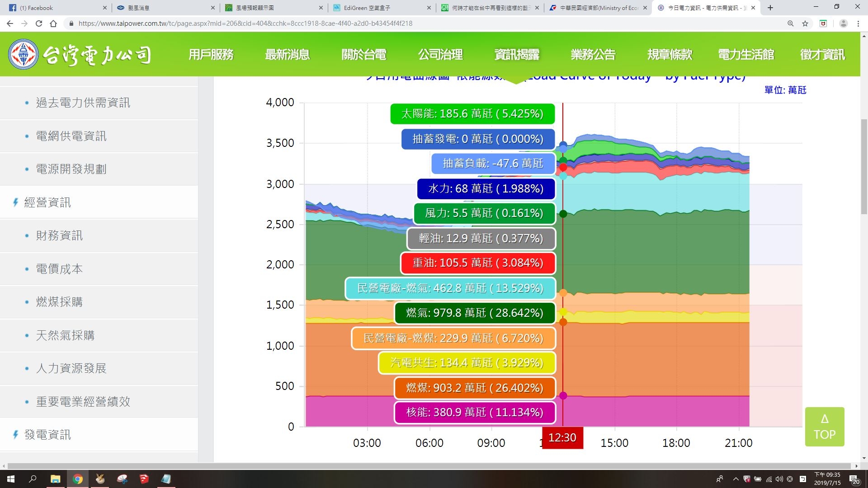
Task: Open 電價成本 in sidebar
Action: [x=99, y=269]
